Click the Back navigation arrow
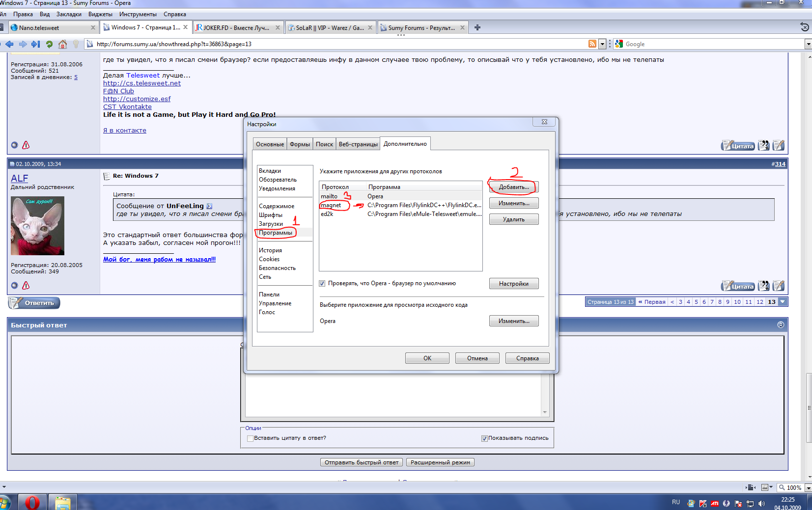 [x=9, y=44]
